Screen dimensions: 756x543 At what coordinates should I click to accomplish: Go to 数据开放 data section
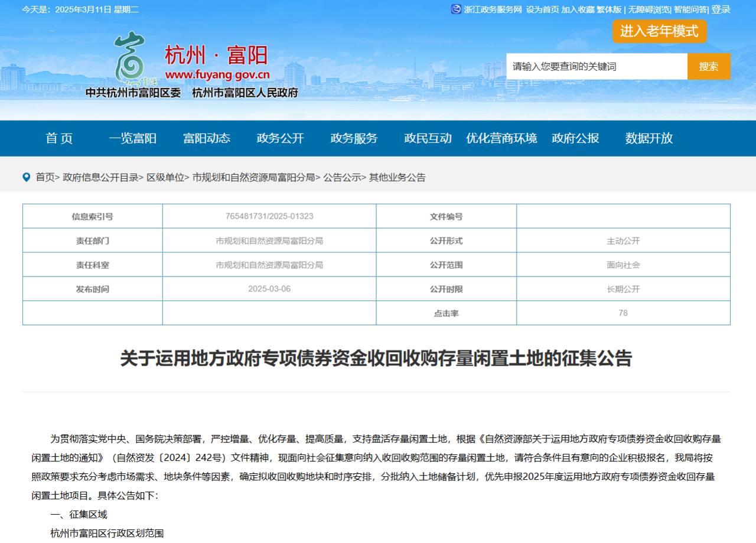coord(649,138)
